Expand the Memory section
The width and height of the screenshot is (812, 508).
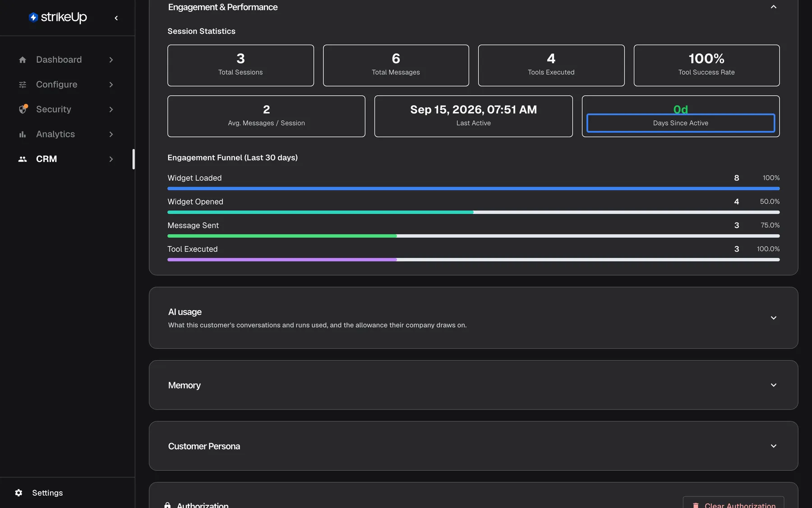pyautogui.click(x=774, y=385)
